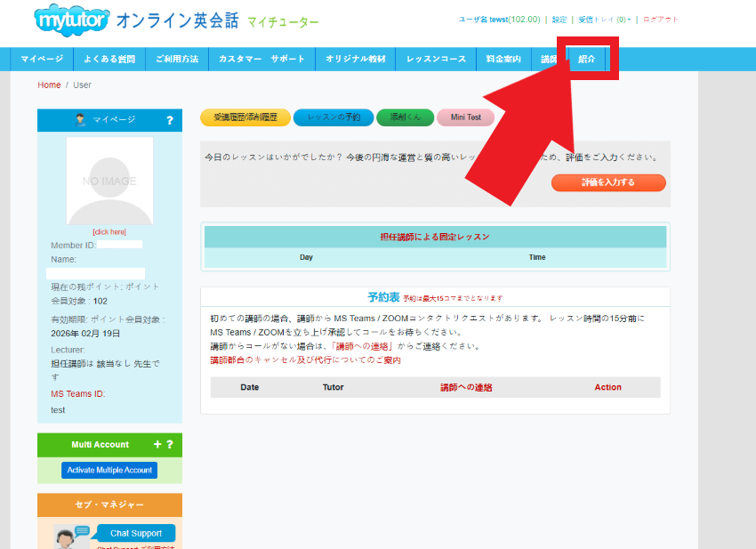This screenshot has height=549, width=756.
Task: Open Multi Account help question mark
Action: point(170,444)
